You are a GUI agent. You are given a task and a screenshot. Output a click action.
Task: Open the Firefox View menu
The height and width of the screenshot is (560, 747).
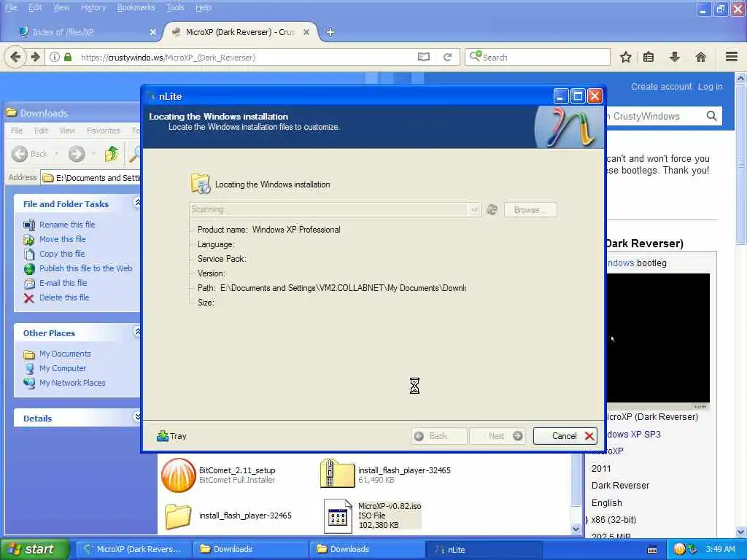coord(61,7)
